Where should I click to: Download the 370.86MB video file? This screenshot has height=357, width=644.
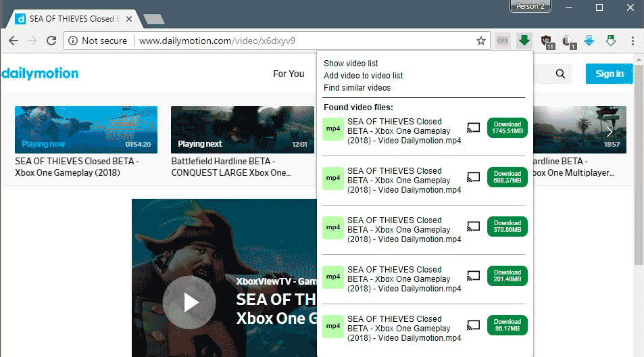(507, 227)
